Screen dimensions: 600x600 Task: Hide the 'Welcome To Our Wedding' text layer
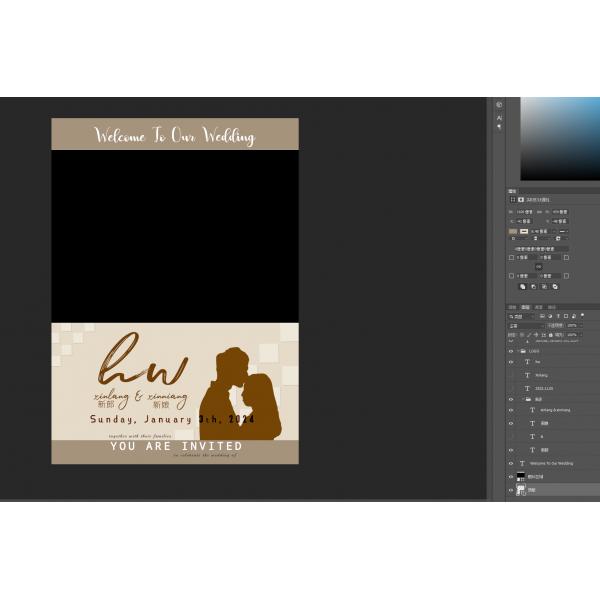point(511,463)
